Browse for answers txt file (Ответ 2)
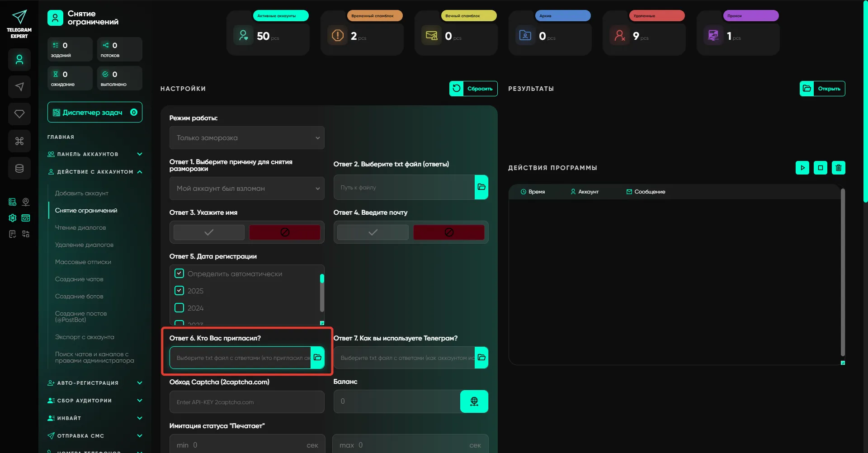Screen dimensions: 868x453 coord(481,187)
